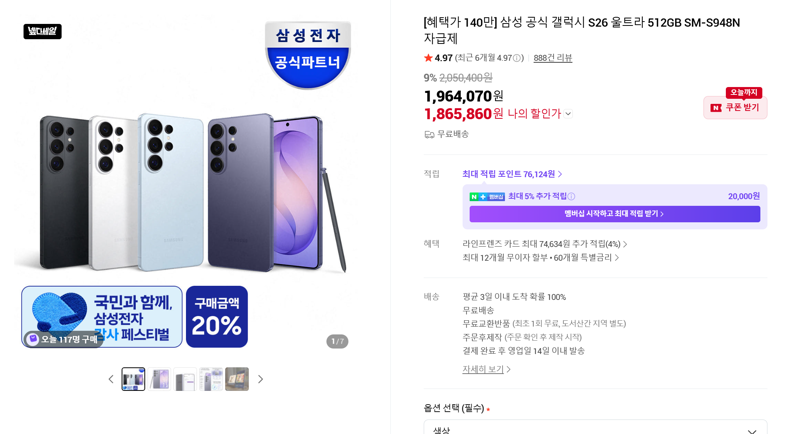Click the 넾다세일 badge on the product image
The height and width of the screenshot is (434, 800).
point(42,32)
